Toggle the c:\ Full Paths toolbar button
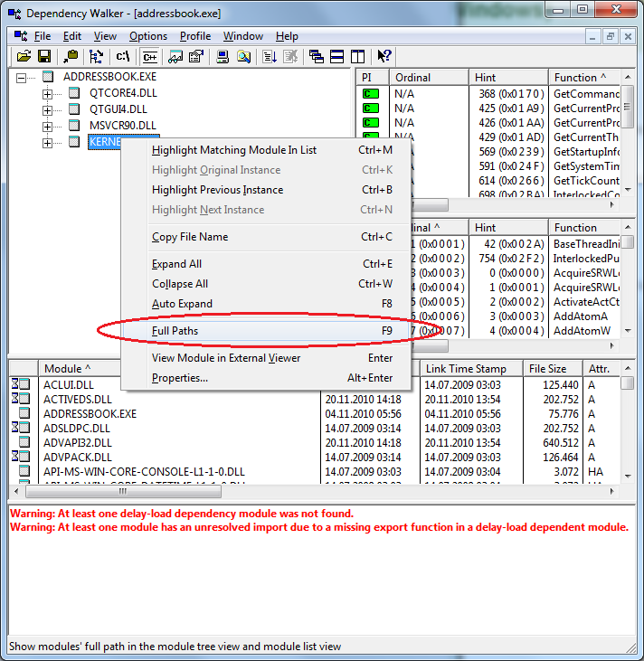The height and width of the screenshot is (661, 644). coord(123,57)
